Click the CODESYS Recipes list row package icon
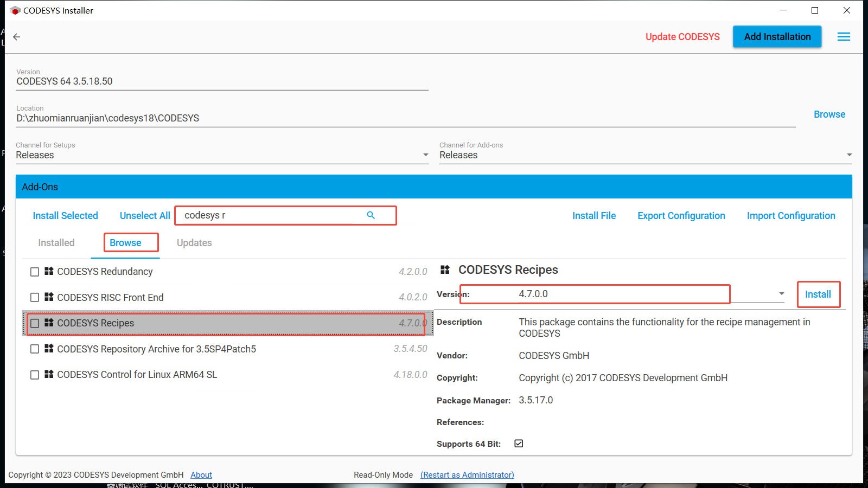Screen dimensions: 868x488 click(x=49, y=323)
